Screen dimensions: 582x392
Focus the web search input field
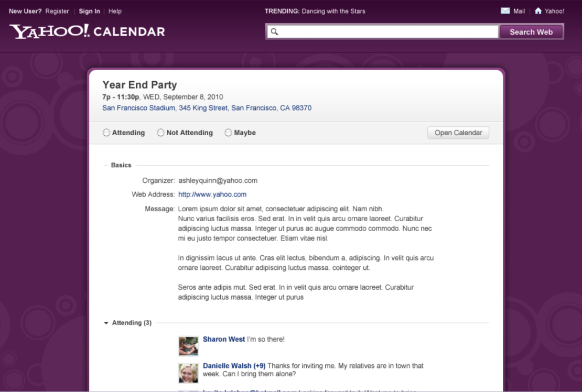(x=382, y=31)
